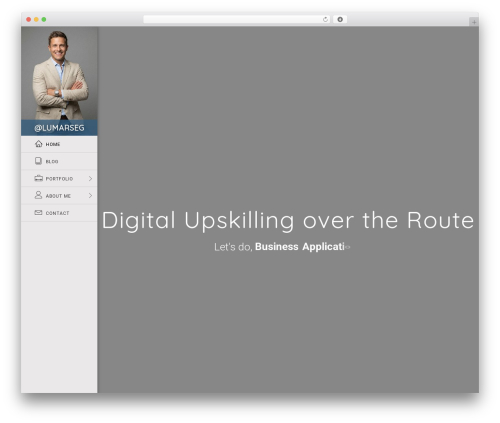Screen dimensions: 500x423
Task: Open the CONTACT menu item
Action: [x=59, y=213]
